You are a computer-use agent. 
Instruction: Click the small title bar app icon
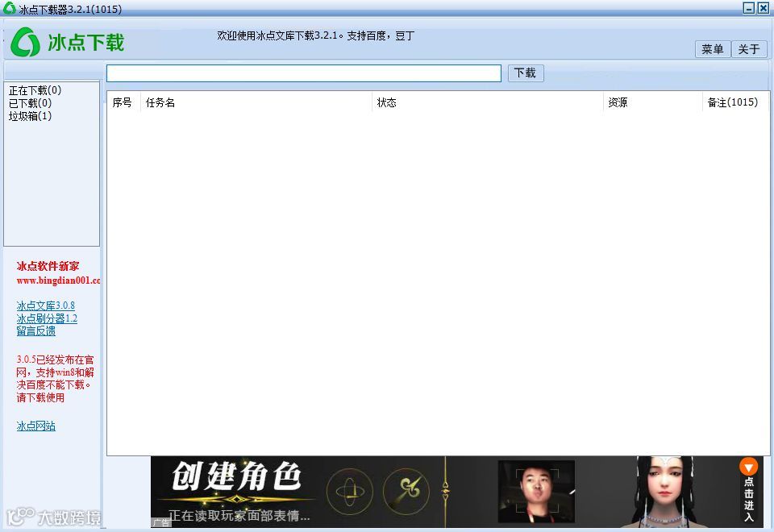pos(9,8)
